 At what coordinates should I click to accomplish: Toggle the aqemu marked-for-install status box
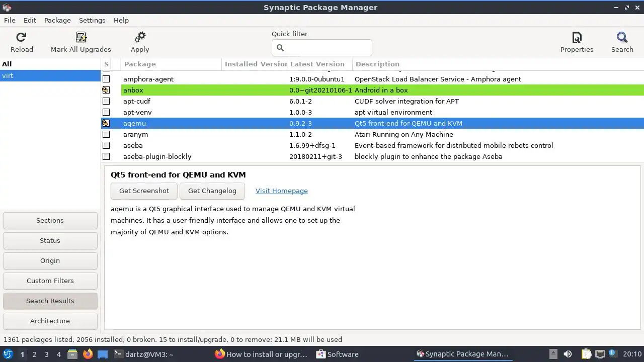click(x=106, y=123)
